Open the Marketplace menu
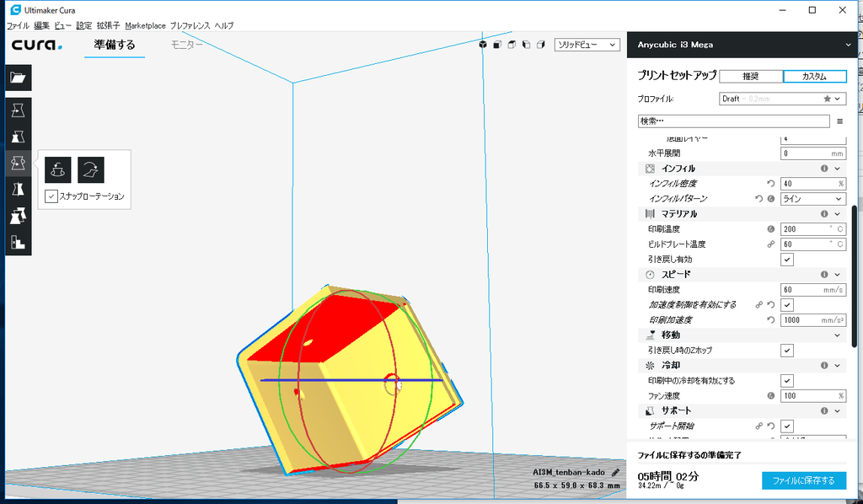Viewport: 863px width, 504px height. tap(145, 25)
